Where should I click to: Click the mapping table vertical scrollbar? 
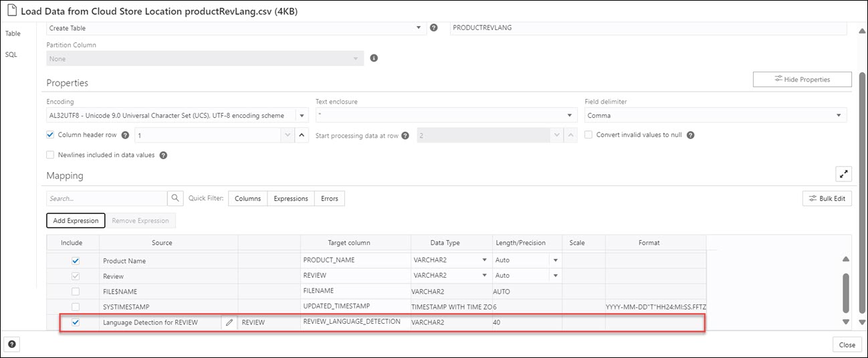click(x=845, y=288)
